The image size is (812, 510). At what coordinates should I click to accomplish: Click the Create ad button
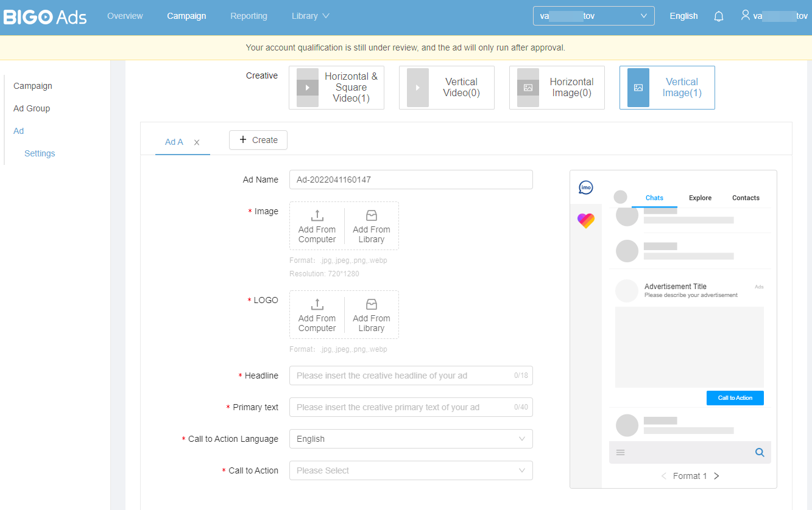(258, 140)
